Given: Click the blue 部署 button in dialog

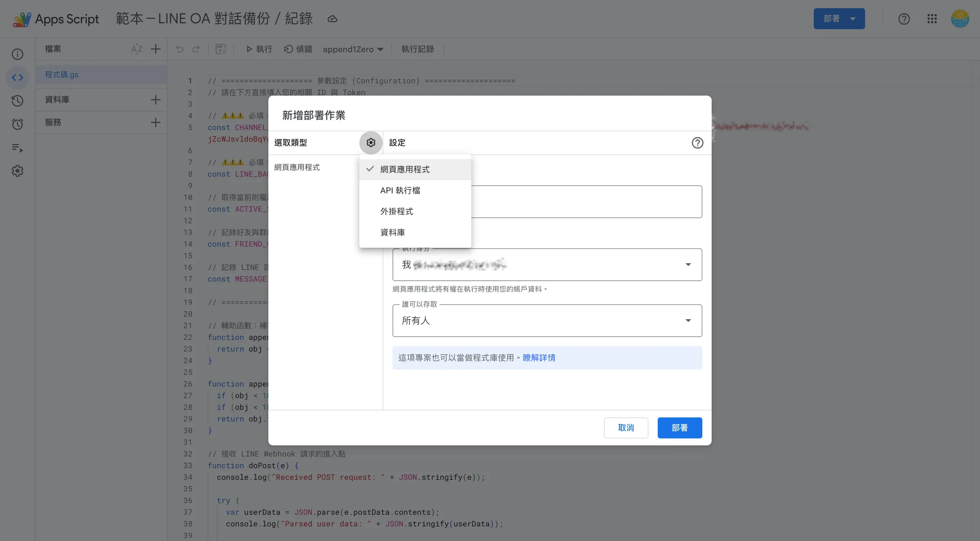Looking at the screenshot, I should (x=680, y=428).
